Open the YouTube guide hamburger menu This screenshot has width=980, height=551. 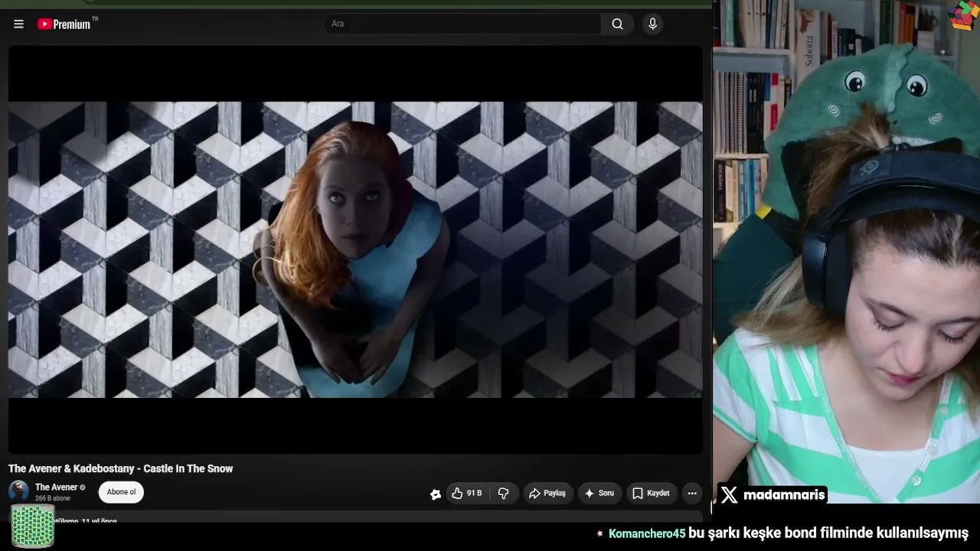(x=18, y=24)
